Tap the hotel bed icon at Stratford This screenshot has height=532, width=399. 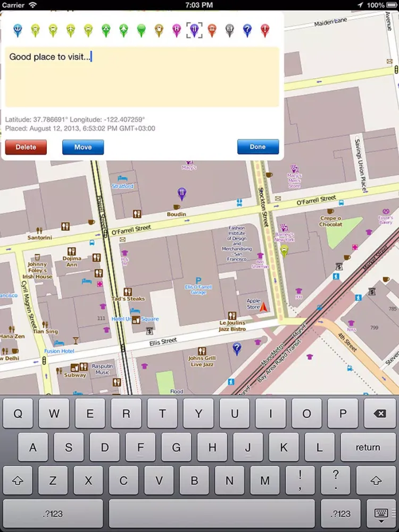click(x=122, y=178)
